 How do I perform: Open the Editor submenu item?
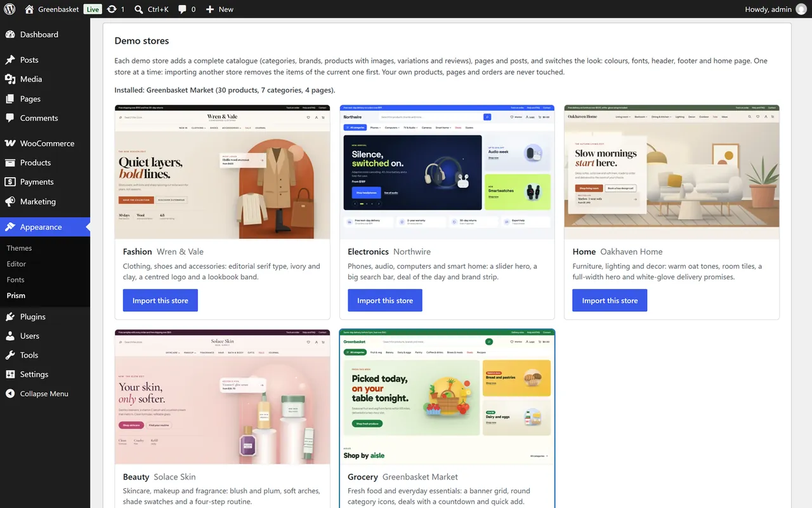pos(16,264)
